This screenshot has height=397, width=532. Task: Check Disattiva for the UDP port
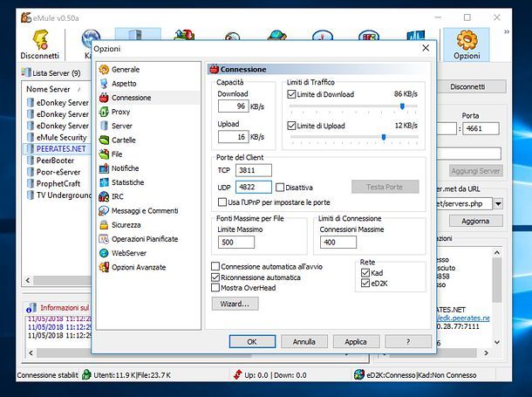(x=280, y=188)
